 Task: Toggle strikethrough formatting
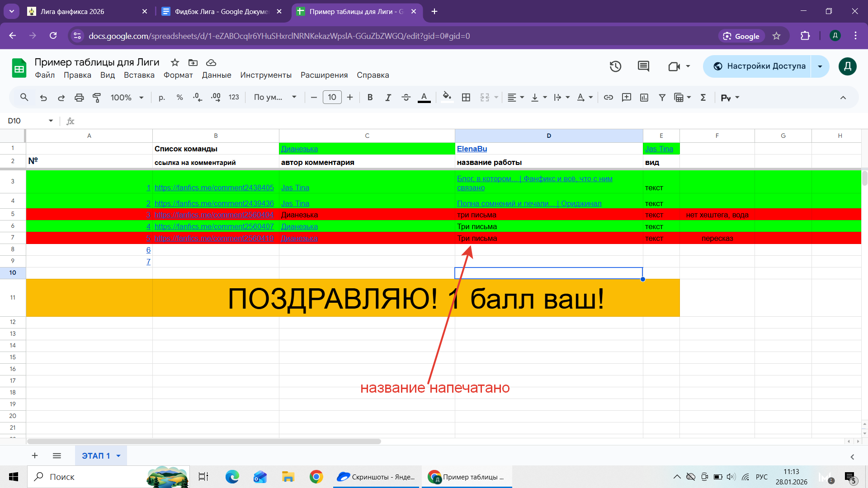tap(406, 97)
